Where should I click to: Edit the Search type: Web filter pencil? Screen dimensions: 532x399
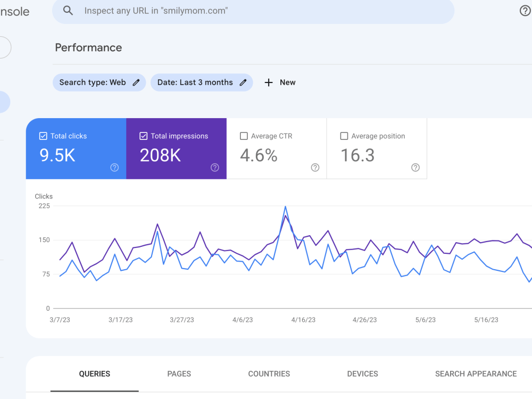[x=136, y=82]
